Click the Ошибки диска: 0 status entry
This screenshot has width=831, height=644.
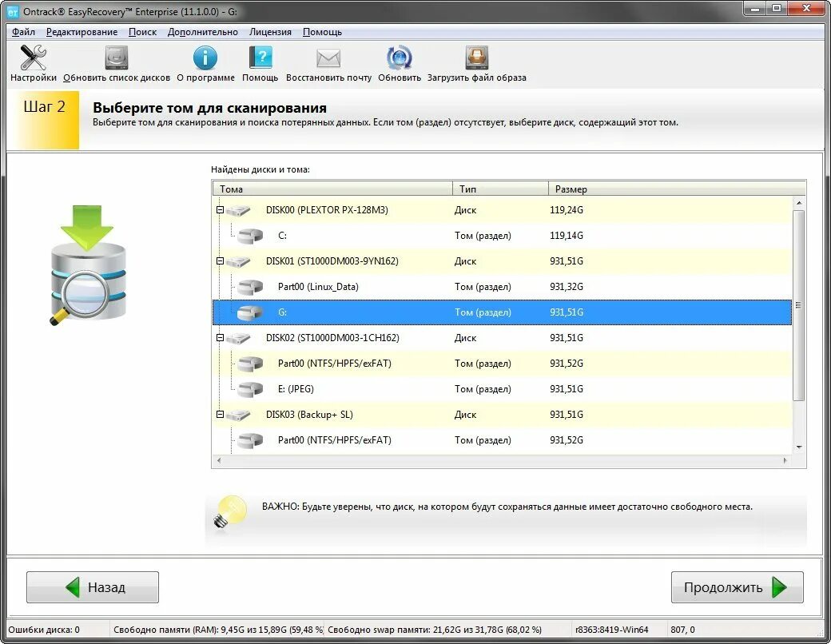click(x=44, y=630)
